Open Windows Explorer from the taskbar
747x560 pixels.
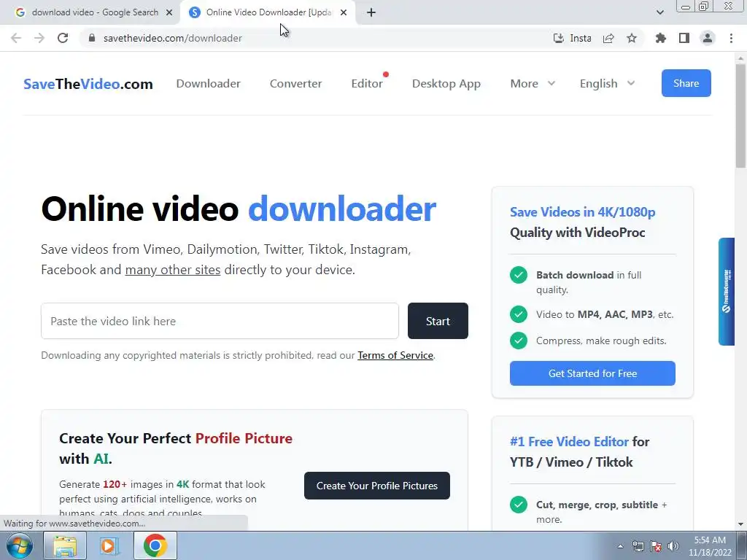coord(65,545)
